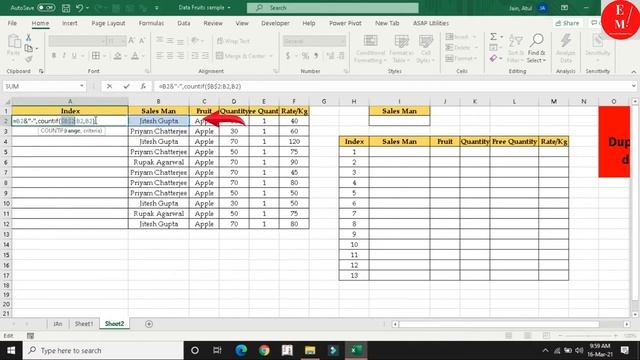The height and width of the screenshot is (360, 640).
Task: Select the Sheet1 tab
Action: point(84,324)
